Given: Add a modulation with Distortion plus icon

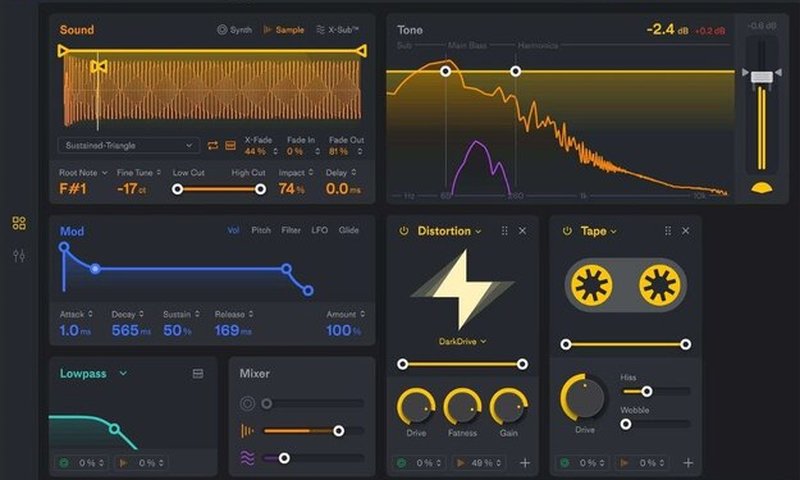Looking at the screenshot, I should click(x=525, y=463).
